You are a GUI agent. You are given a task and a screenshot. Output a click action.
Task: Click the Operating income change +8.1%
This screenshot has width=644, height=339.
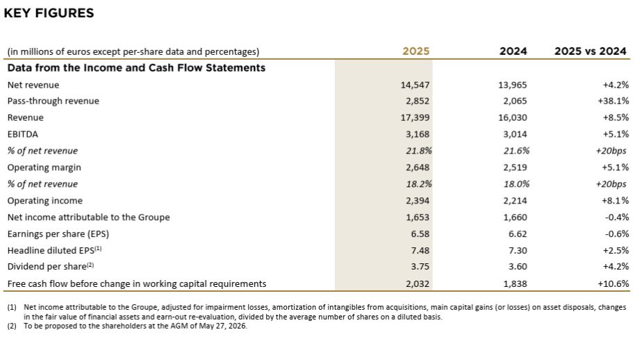[617, 201]
